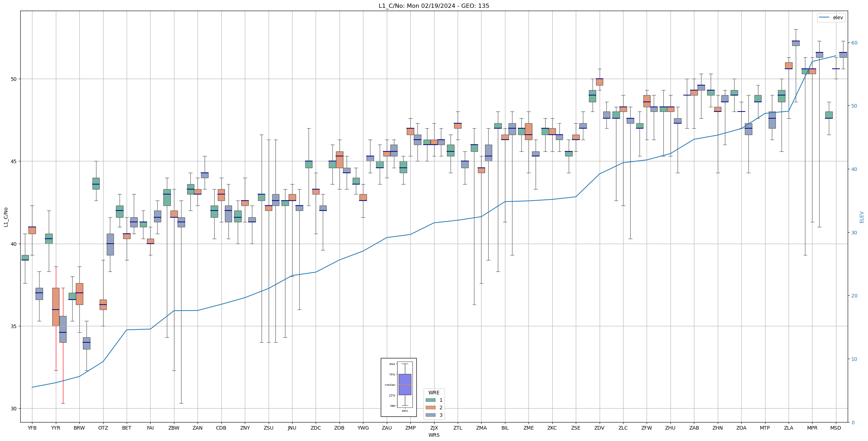
Task: Click the ZDV x-axis tick label
Action: (599, 428)
